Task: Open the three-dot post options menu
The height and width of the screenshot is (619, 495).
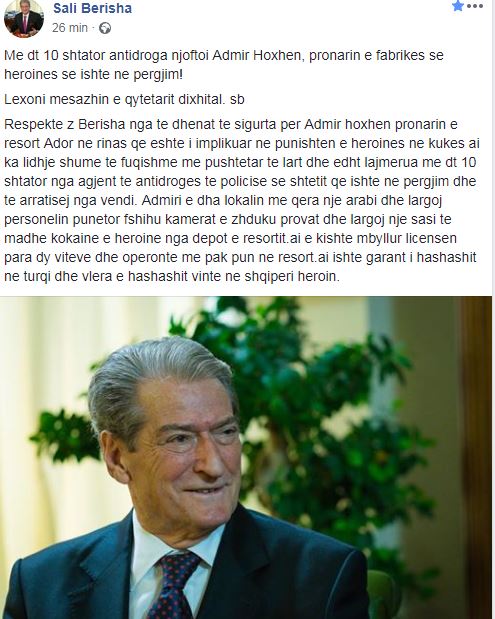Action: 475,6
